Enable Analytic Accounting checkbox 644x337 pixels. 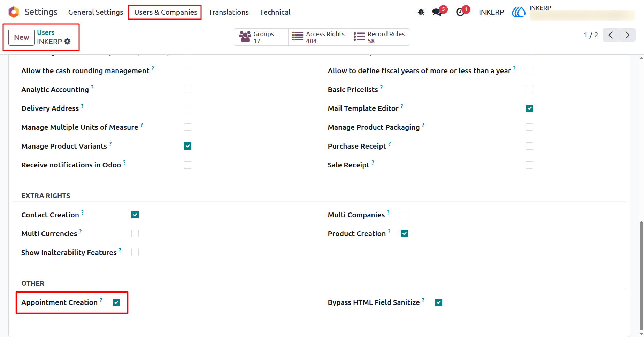[187, 90]
